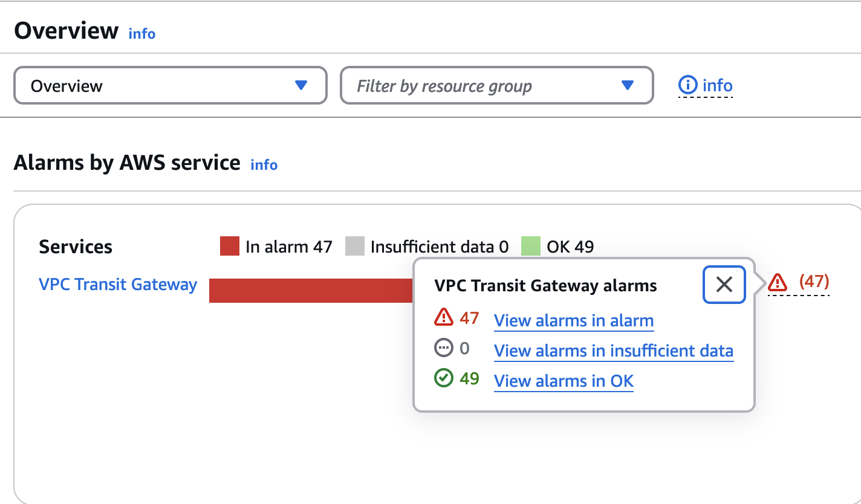Screen dimensions: 861x504
Task: Open the VPC Transit Gateway service link
Action: pyautogui.click(x=118, y=285)
